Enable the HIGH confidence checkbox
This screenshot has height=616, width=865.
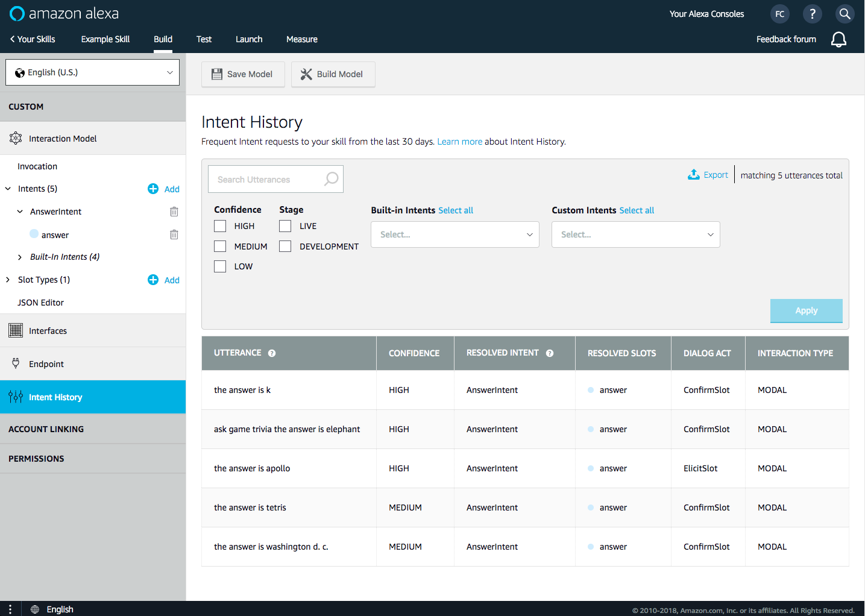[220, 226]
